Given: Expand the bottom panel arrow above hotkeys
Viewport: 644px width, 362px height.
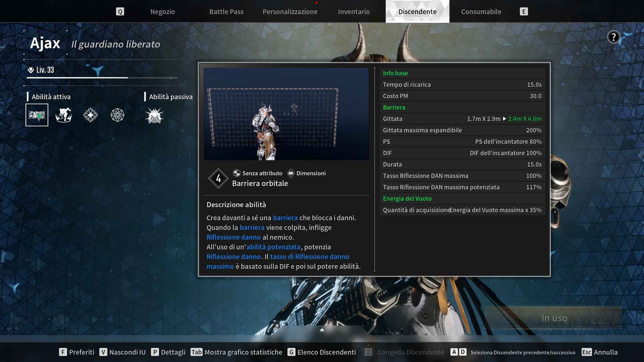Looking at the screenshot, I should 322,329.
